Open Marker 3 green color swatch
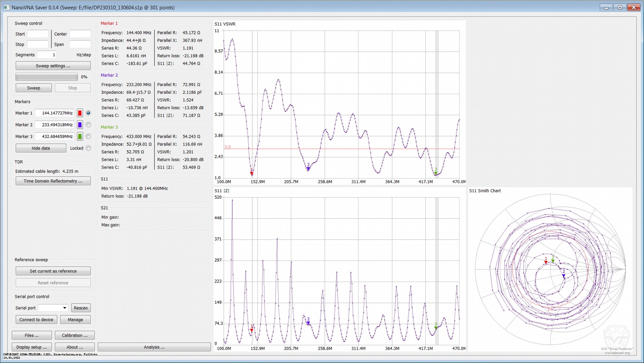 (80, 137)
